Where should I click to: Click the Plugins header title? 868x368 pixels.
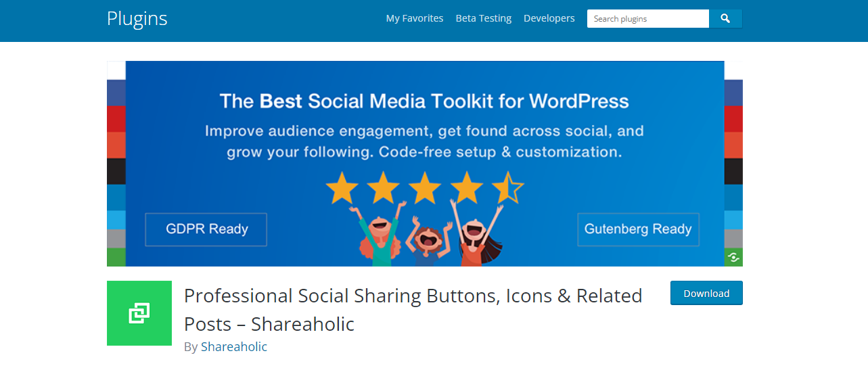[x=137, y=19]
